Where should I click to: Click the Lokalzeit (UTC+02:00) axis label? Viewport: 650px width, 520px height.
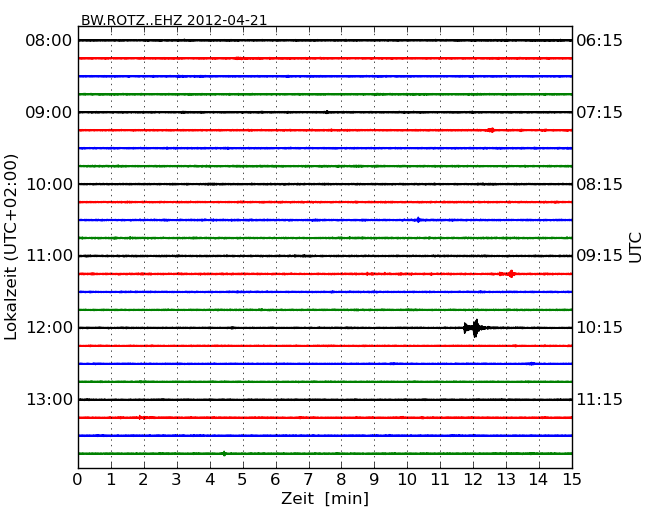click(11, 247)
